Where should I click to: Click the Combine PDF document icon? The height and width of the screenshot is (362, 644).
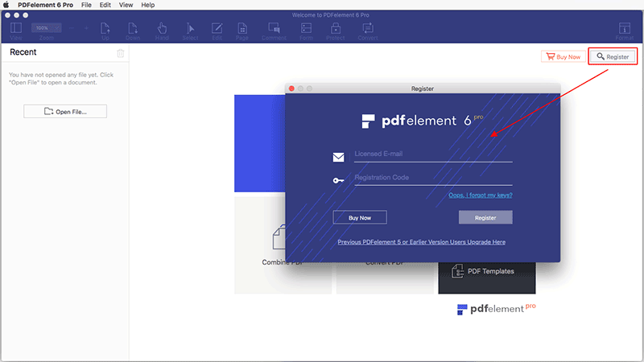(x=279, y=237)
